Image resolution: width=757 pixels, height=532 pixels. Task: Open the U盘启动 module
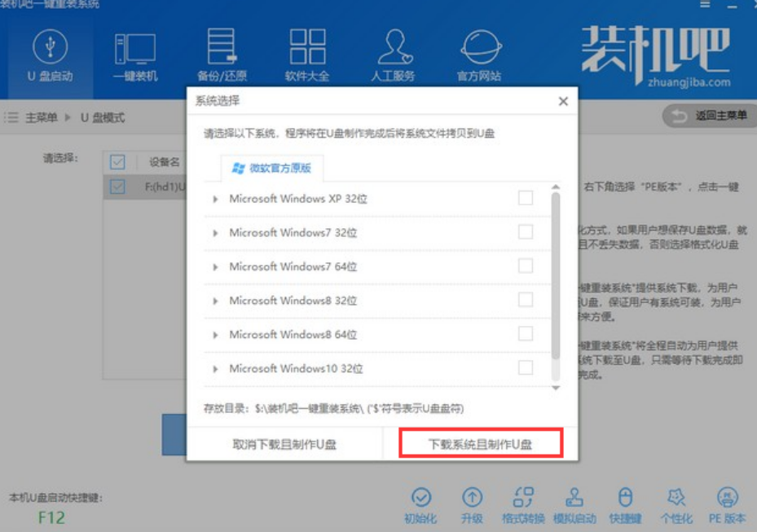(51, 56)
